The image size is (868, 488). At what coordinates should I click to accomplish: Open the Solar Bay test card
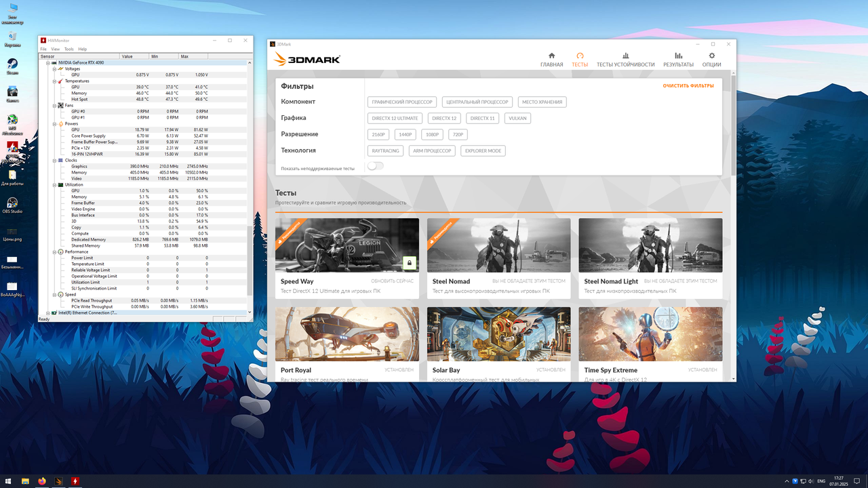(x=499, y=344)
